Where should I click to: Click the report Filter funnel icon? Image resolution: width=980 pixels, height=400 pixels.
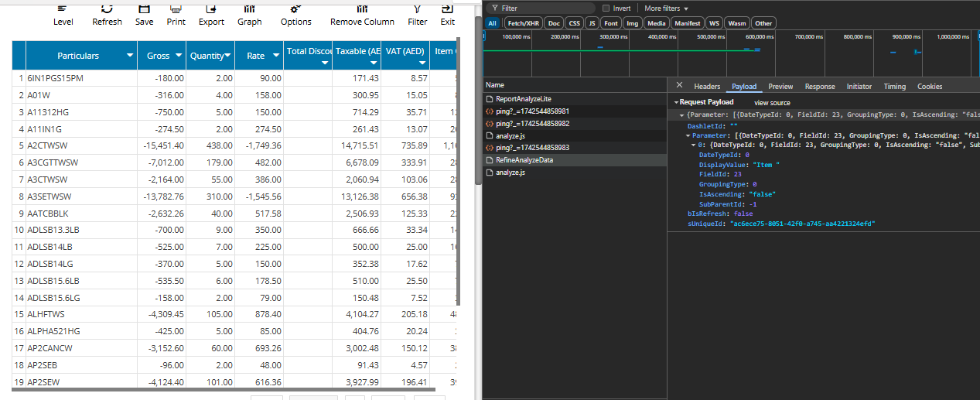click(417, 9)
